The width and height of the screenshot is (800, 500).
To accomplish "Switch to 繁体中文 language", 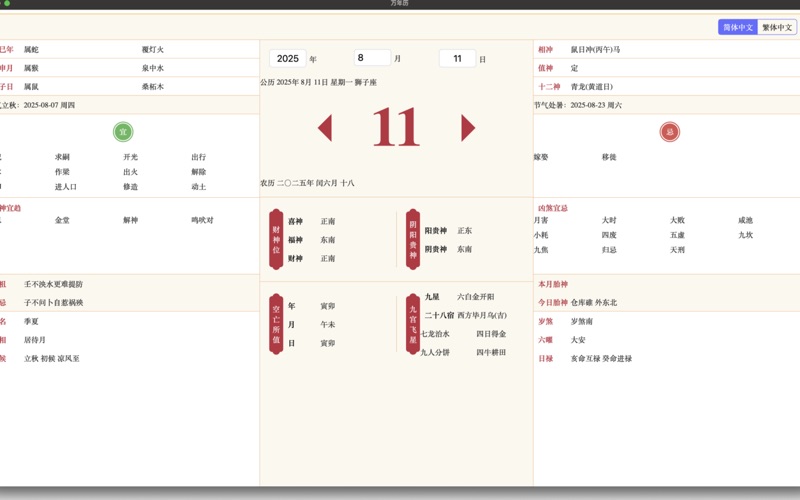I will [777, 28].
